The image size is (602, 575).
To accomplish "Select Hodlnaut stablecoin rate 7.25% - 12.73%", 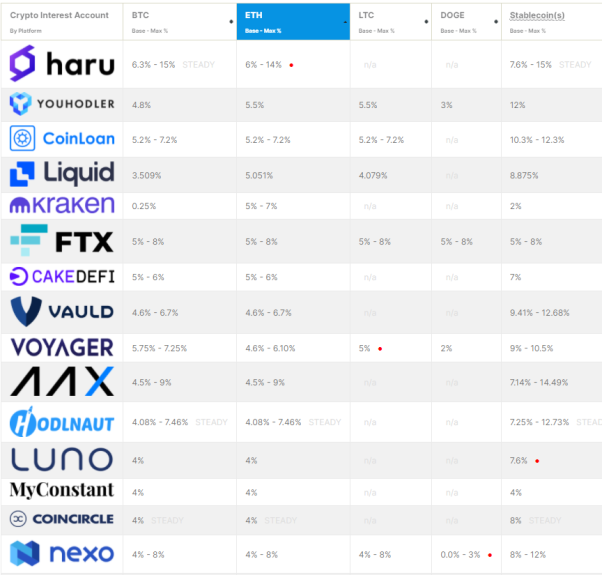I will pos(539,422).
